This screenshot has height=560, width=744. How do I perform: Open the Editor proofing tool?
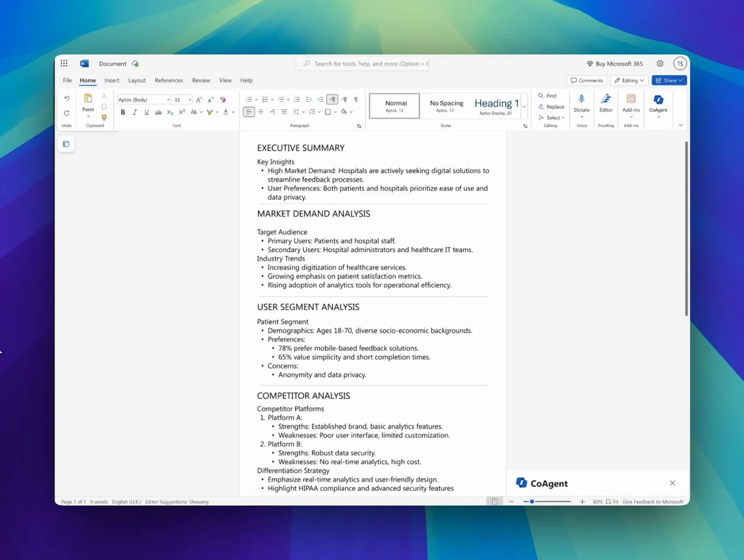[606, 99]
